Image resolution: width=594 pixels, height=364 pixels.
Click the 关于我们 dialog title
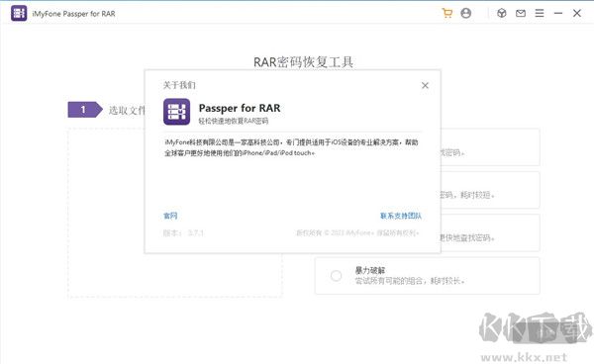(x=179, y=85)
